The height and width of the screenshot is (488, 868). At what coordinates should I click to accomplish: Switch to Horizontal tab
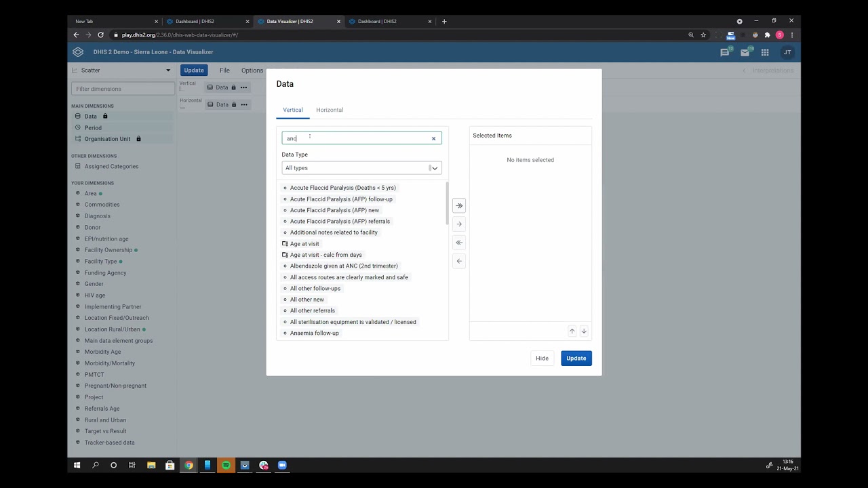click(x=330, y=110)
